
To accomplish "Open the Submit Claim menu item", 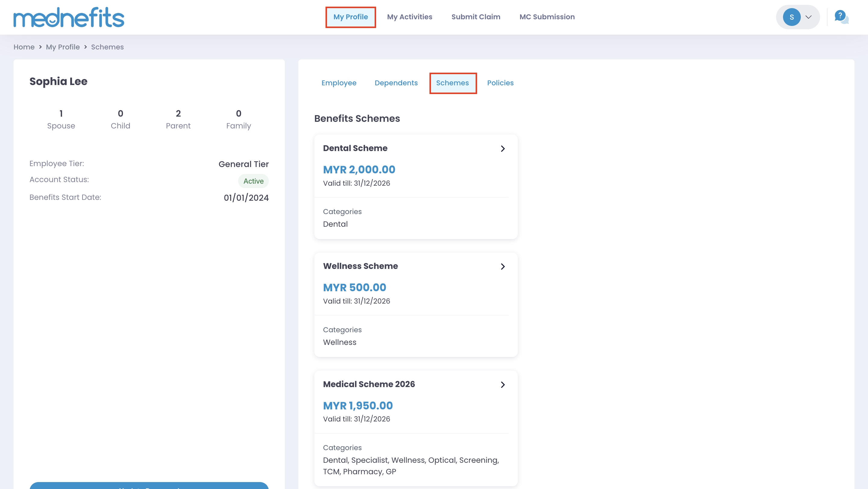I will [476, 17].
